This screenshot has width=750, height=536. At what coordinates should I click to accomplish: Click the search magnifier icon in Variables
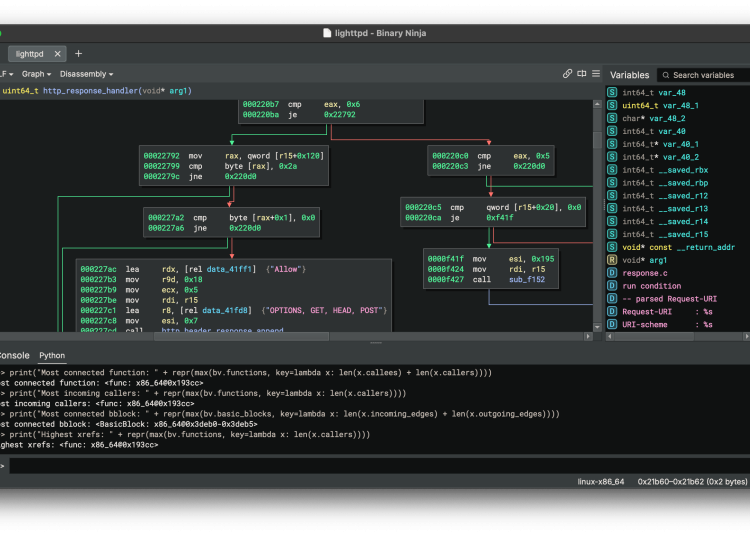pyautogui.click(x=665, y=75)
